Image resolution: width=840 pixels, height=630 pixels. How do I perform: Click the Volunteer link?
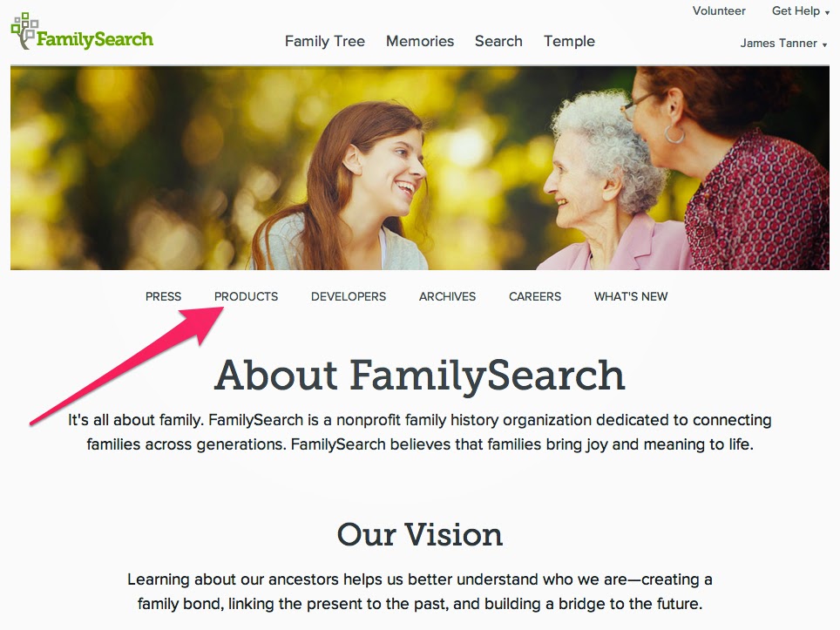click(718, 10)
